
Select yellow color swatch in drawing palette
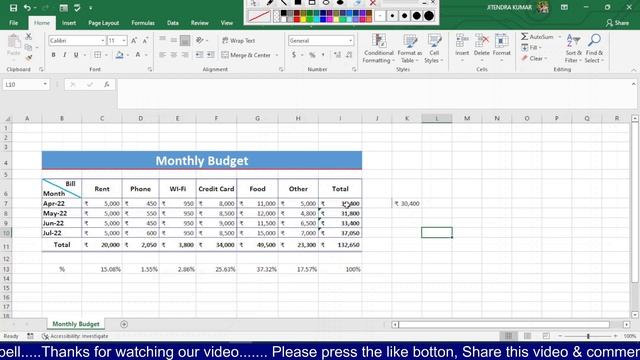303,19
